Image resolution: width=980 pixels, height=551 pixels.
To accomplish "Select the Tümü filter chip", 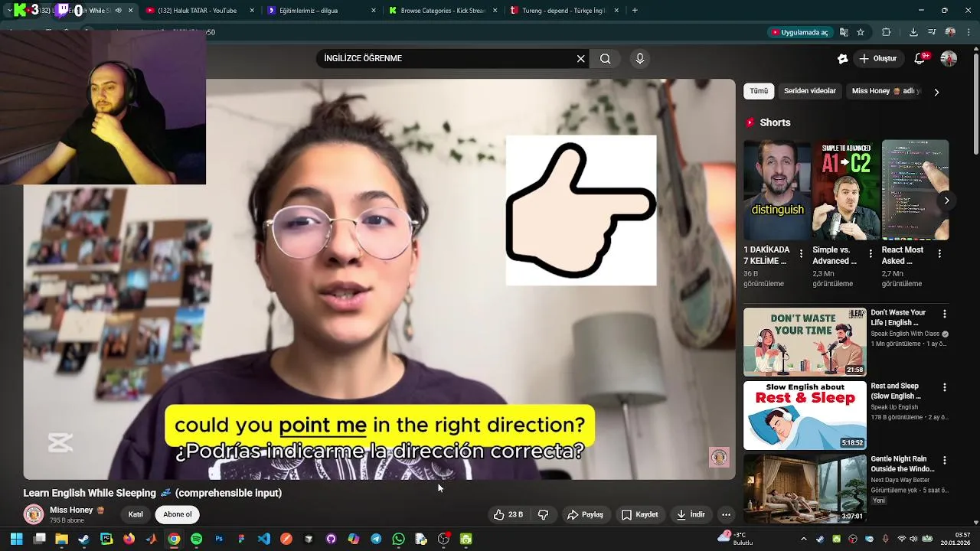I will pos(759,91).
